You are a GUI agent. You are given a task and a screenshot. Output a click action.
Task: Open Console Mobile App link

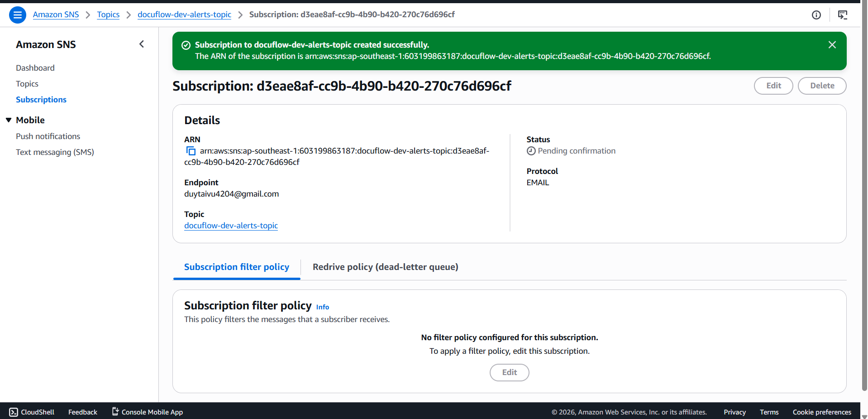tap(148, 412)
